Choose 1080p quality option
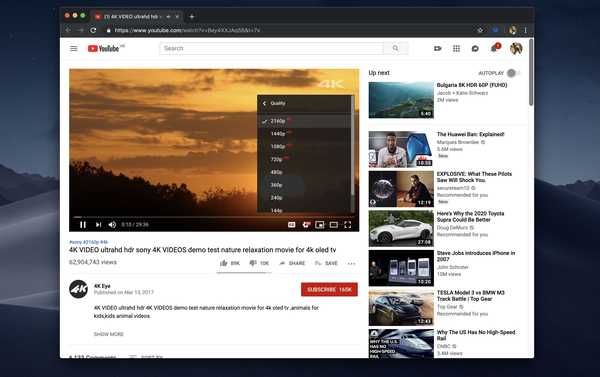Image resolution: width=600 pixels, height=377 pixels. (304, 146)
